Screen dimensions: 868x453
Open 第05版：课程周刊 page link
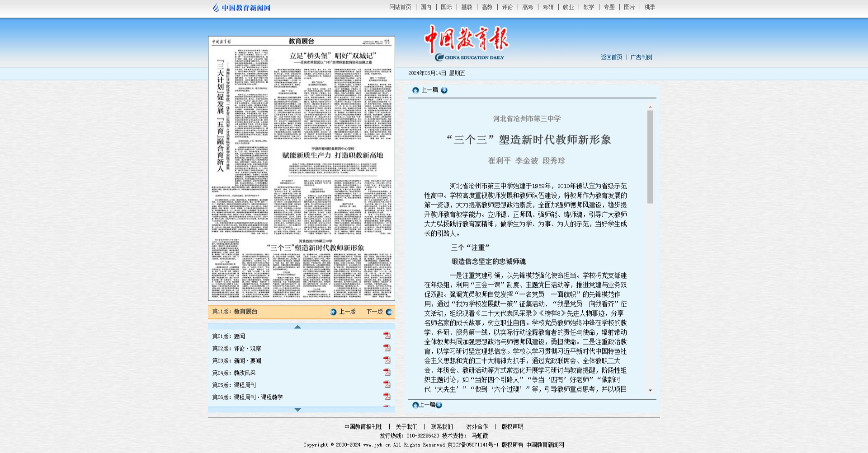click(x=234, y=385)
